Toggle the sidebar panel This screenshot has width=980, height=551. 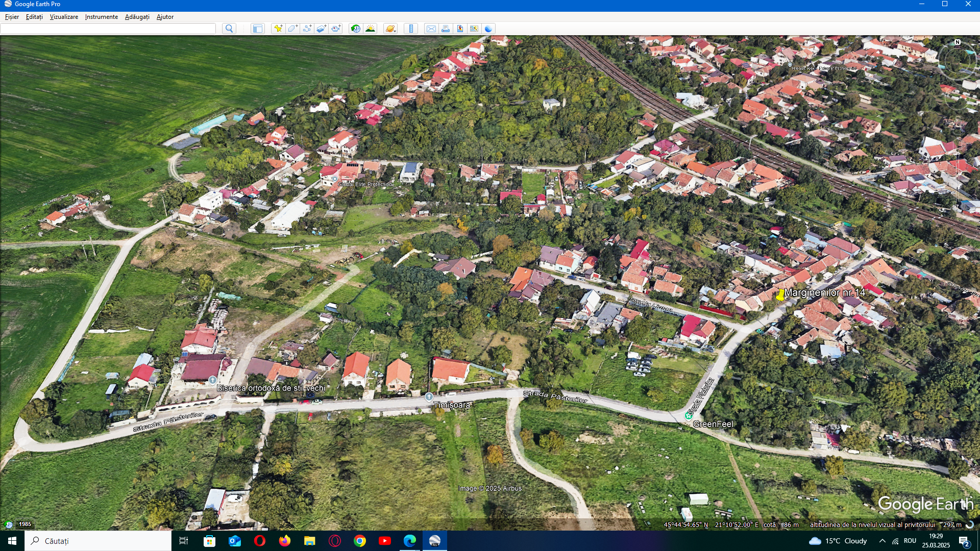coord(258,29)
